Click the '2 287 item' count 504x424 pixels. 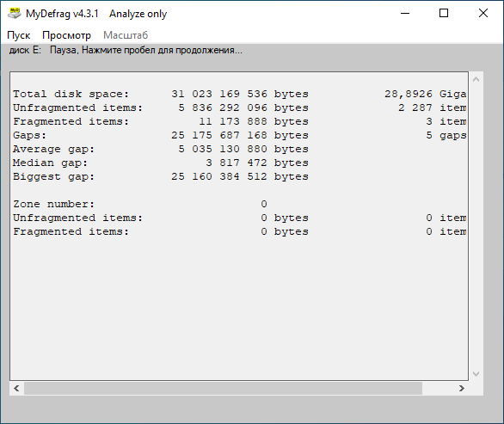432,108
